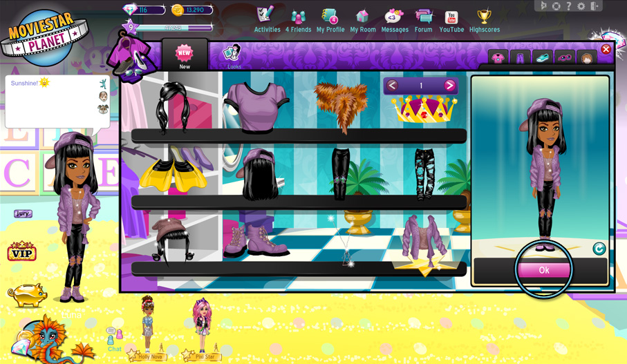
Task: Open settings gear in top-right bar
Action: pos(581,6)
